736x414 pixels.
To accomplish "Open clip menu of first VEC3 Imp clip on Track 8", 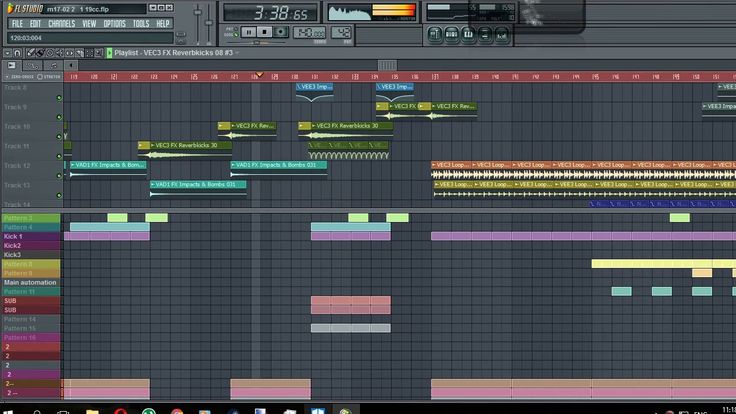I will tap(299, 87).
